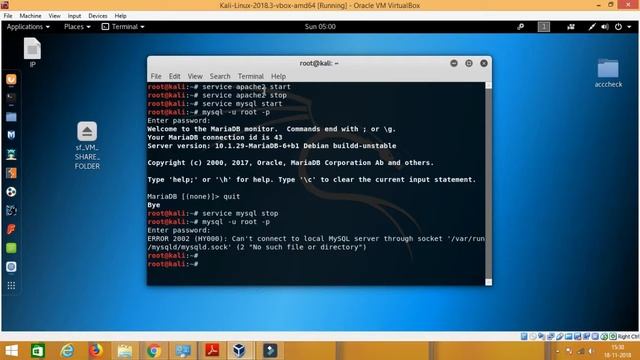Click VirtualBox hard disk activity status icon
This screenshot has width=640, height=360.
524,336
